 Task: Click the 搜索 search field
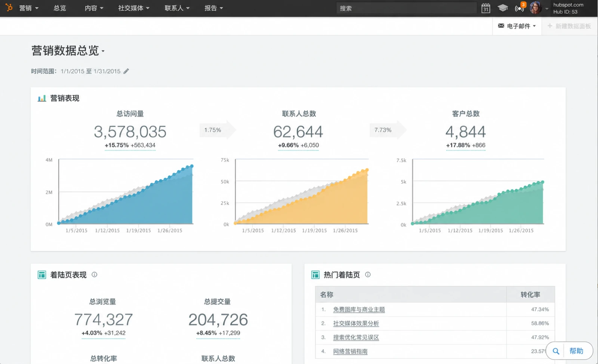407,8
